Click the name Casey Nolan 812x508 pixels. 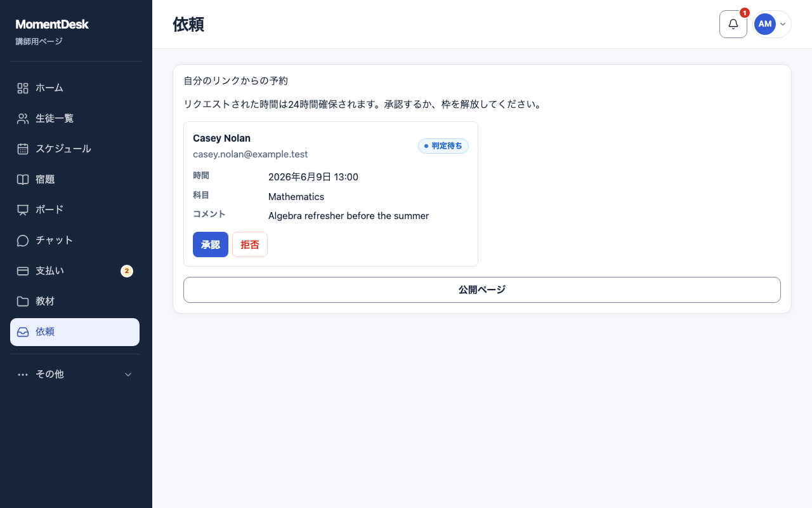(221, 138)
